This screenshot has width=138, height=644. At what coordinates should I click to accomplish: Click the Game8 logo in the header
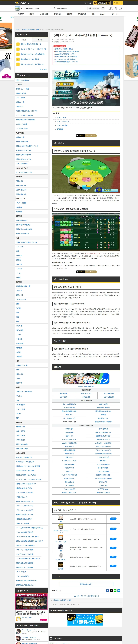(22, 3)
